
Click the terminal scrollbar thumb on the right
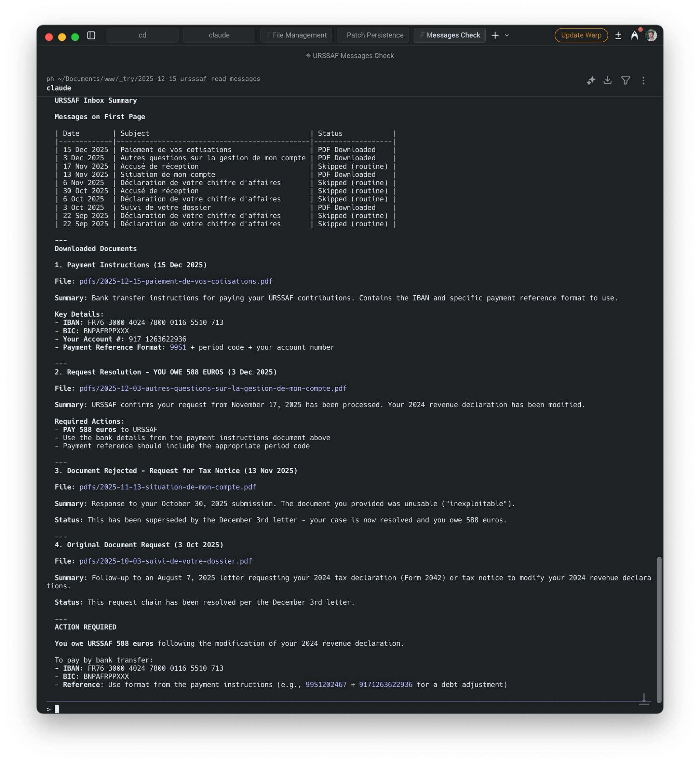coord(659,629)
